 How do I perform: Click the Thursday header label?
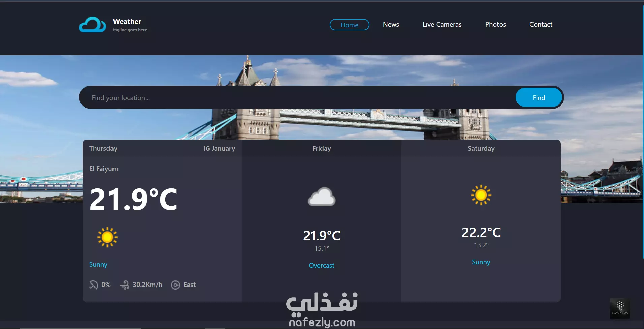coord(103,149)
